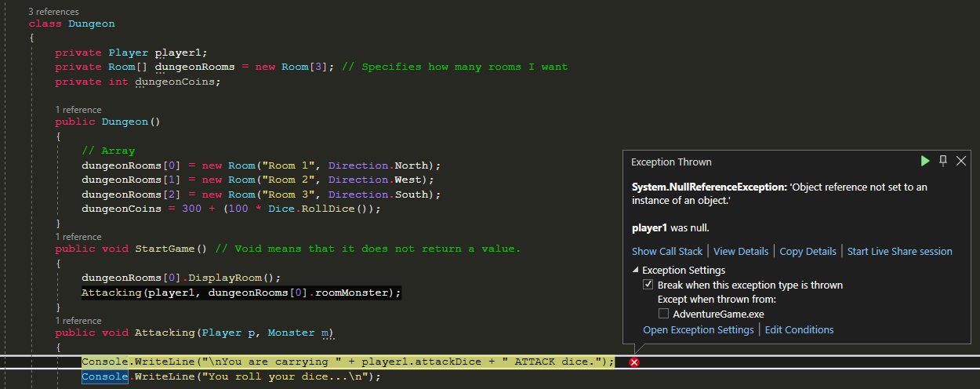Click the class name 'Dungeon' in class declaration

tap(92, 24)
